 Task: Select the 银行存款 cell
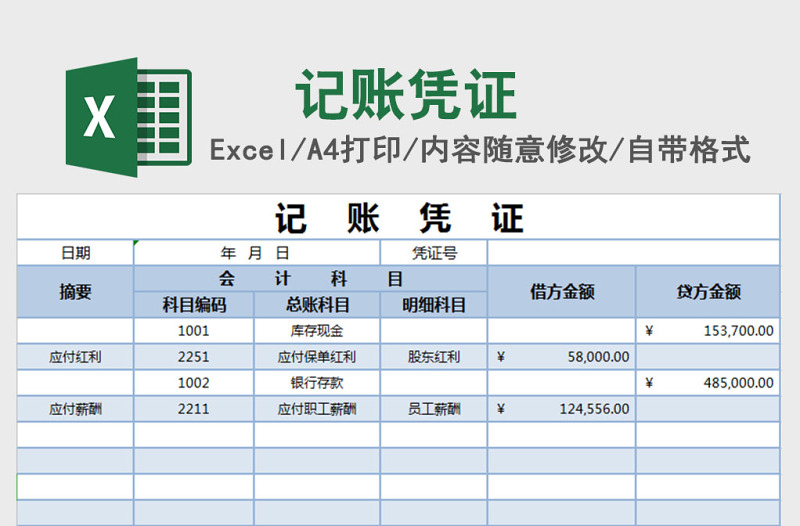pyautogui.click(x=317, y=382)
